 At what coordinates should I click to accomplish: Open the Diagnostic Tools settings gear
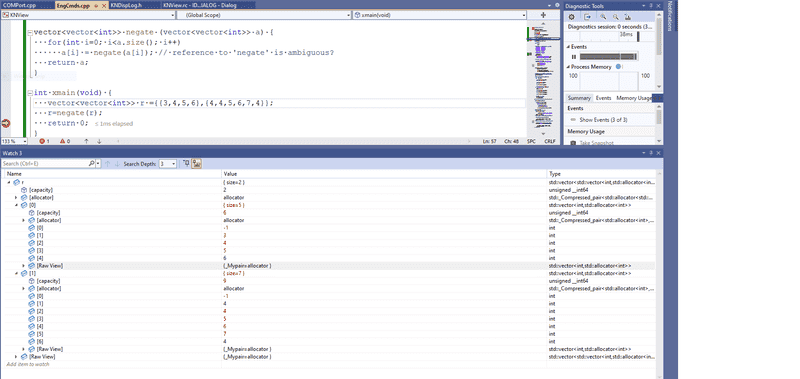pos(571,17)
